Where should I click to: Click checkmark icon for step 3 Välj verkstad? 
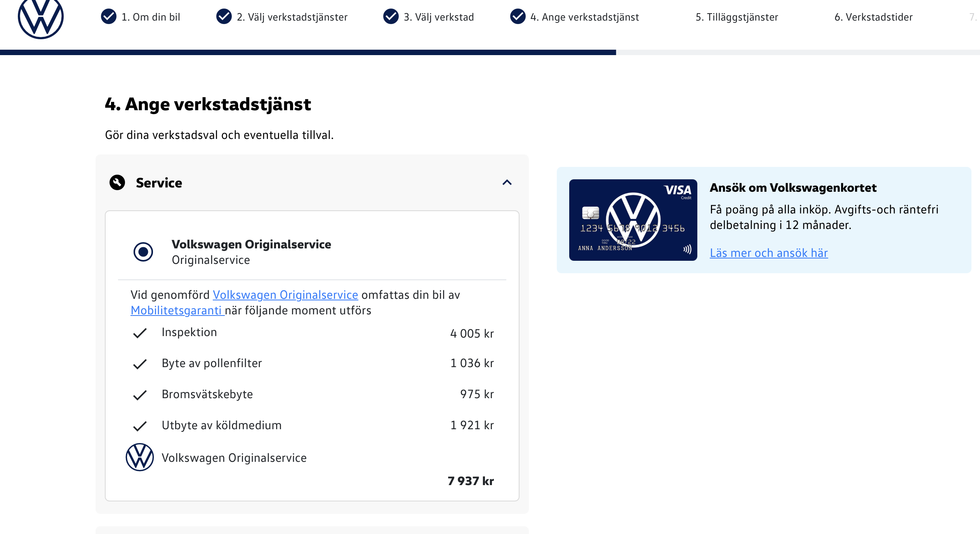coord(391,17)
